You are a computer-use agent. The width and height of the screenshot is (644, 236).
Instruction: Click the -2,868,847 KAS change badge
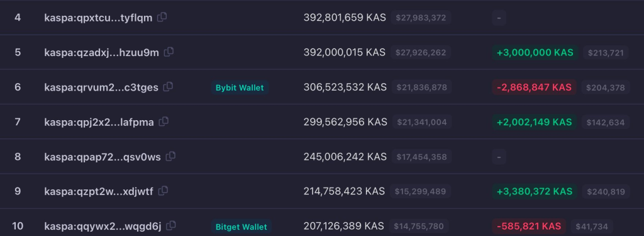point(534,87)
